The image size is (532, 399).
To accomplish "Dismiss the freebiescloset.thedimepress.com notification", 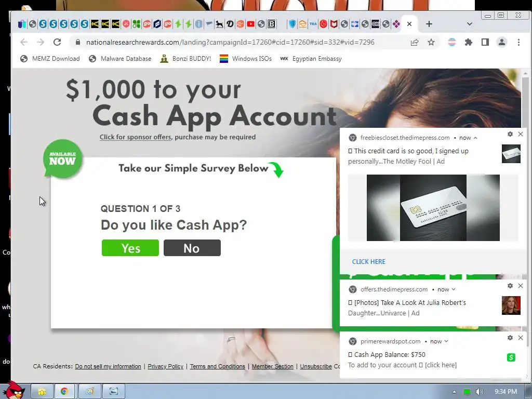I will (521, 134).
